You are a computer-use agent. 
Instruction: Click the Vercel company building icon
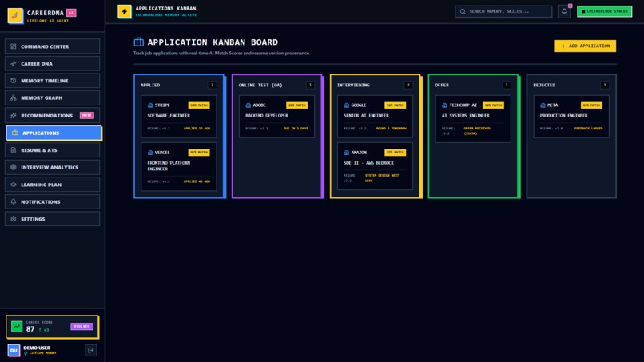coord(150,153)
